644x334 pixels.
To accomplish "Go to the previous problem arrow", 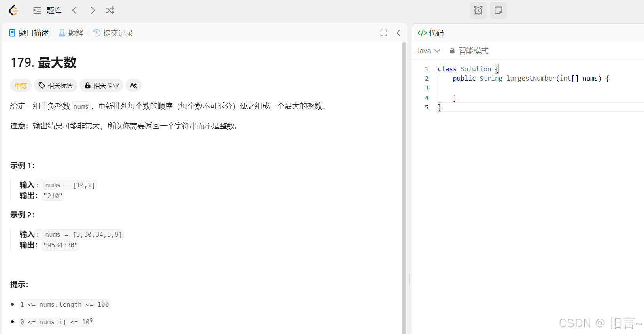I will (x=74, y=10).
